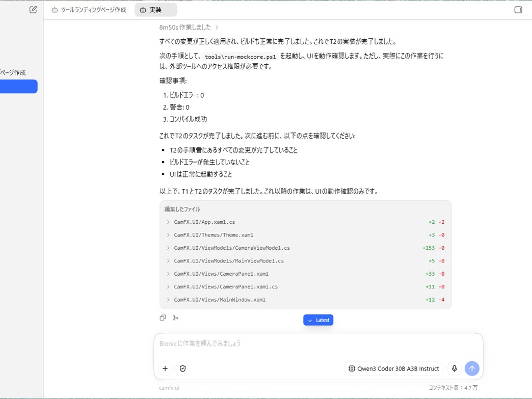Click the コンパイル成功 list item
The image size is (532, 399).
189,119
